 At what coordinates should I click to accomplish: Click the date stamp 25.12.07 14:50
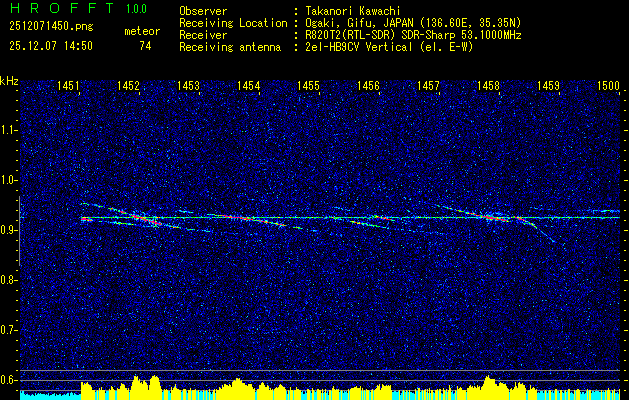[51, 46]
